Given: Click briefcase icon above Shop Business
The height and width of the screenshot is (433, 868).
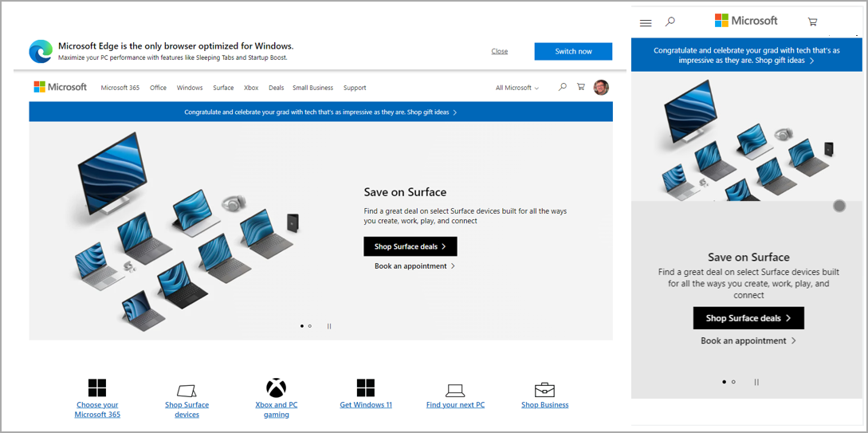Looking at the screenshot, I should click(544, 389).
